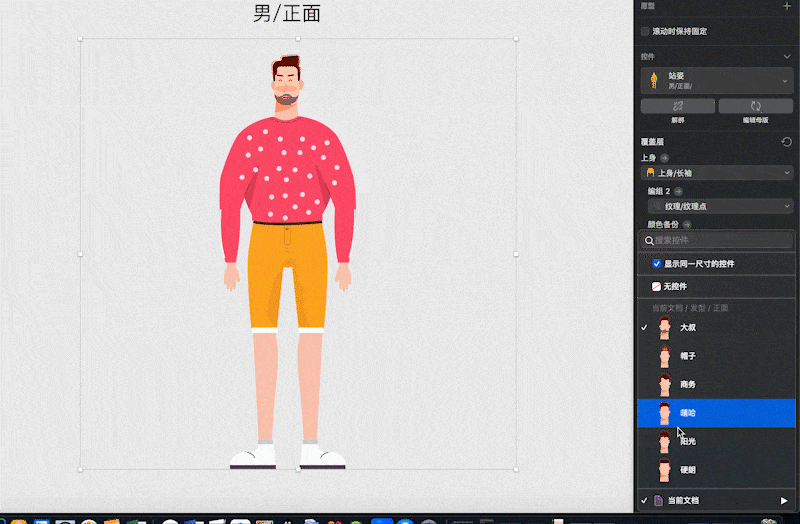Click the 大叔 head thumbnail
This screenshot has height=524, width=800.
pos(664,328)
